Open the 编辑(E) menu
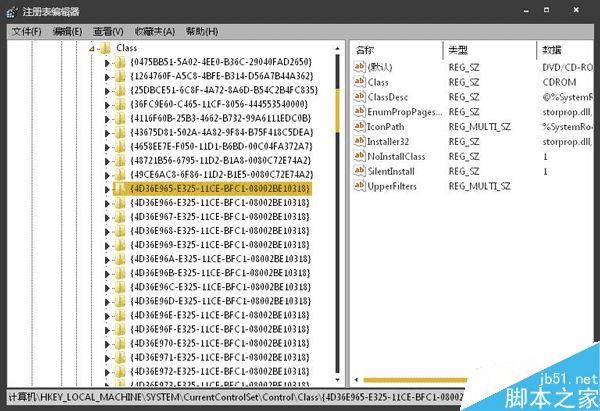The height and width of the screenshot is (411, 600). click(x=67, y=31)
